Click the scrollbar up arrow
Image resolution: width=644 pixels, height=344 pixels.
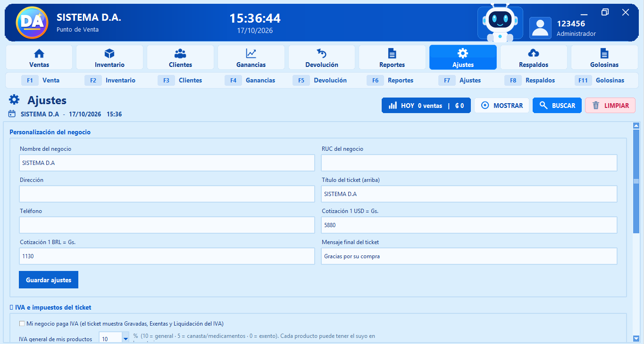pyautogui.click(x=636, y=126)
